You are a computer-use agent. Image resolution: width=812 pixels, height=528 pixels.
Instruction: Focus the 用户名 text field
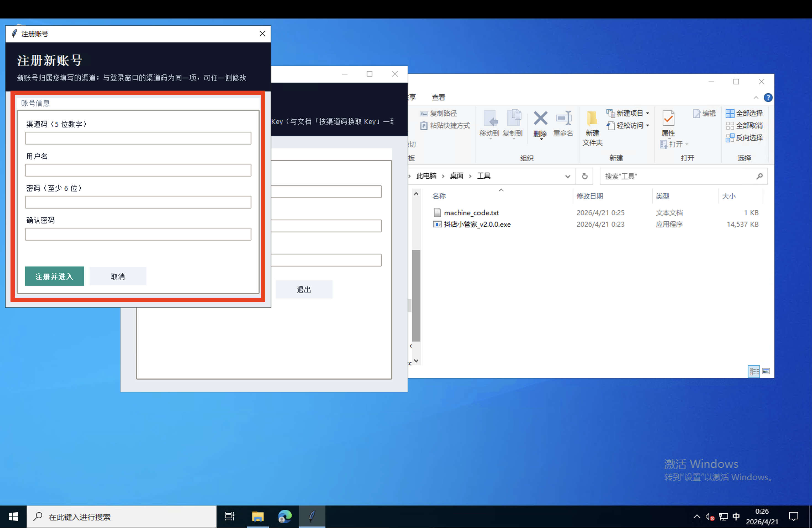[138, 170]
